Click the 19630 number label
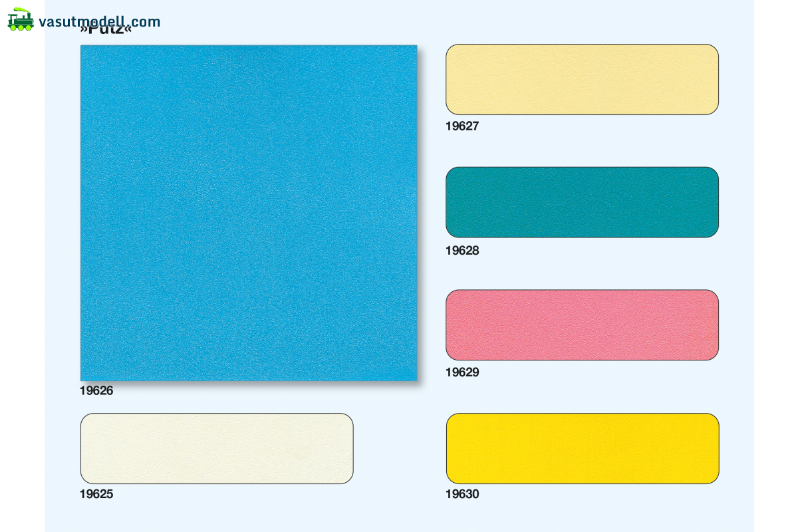798x532 pixels. pos(462,494)
